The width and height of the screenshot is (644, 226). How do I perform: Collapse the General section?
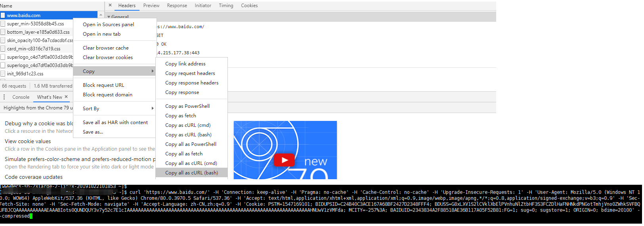point(109,17)
